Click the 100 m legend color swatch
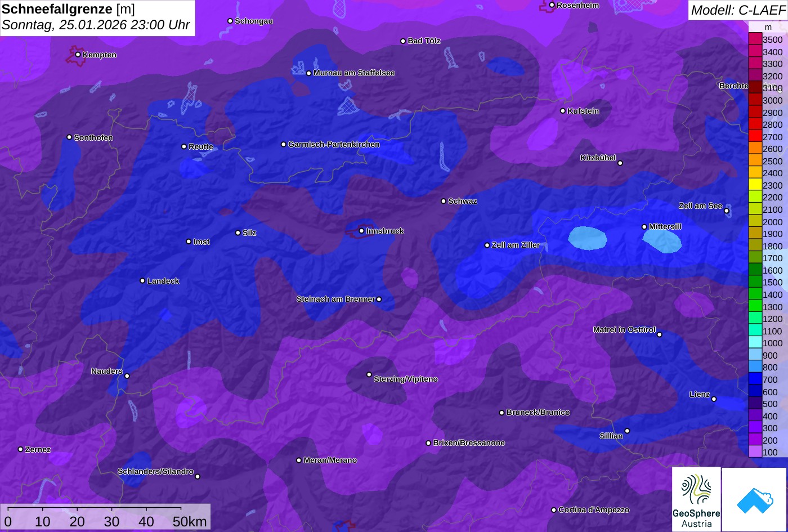Viewport: 788px width, 532px height. click(x=755, y=452)
